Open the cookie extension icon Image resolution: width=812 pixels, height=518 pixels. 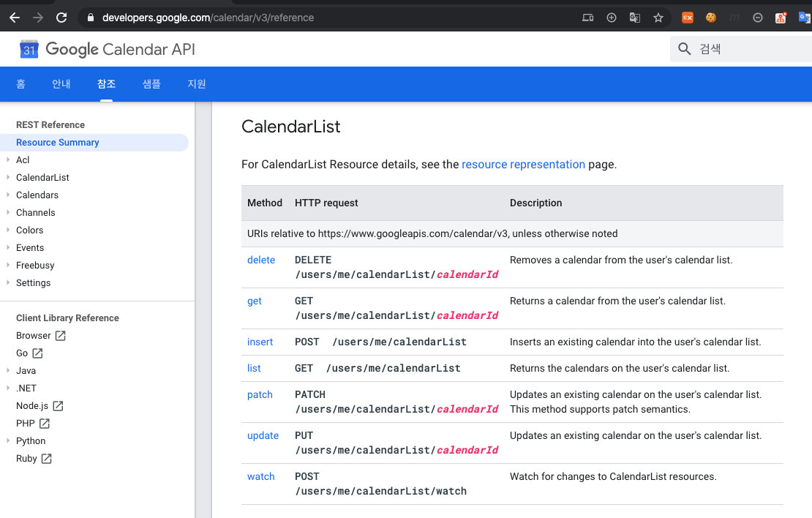[x=711, y=18]
